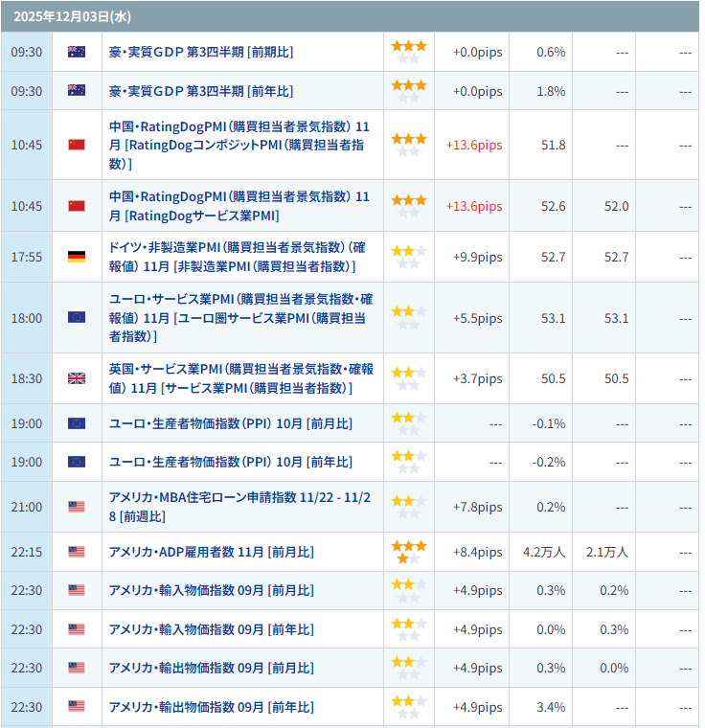Image resolution: width=705 pixels, height=728 pixels.
Task: Click +13.6pips value in RatingDogコンポジットPMI row
Action: click(473, 145)
